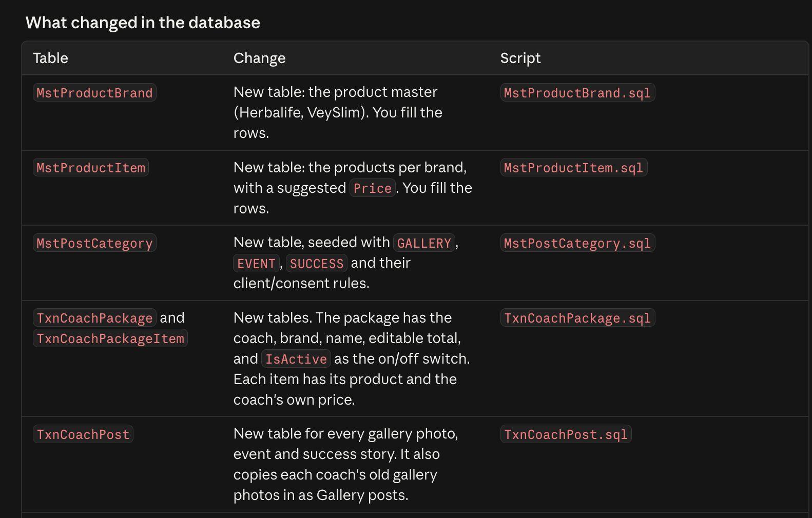This screenshot has width=812, height=518.
Task: Click the EVENT inline code tag
Action: tap(256, 264)
